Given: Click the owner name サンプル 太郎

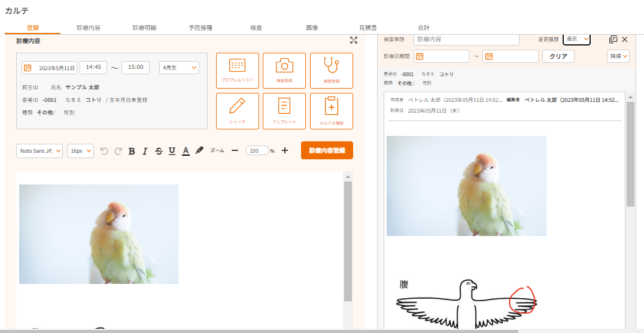Looking at the screenshot, I should [82, 87].
